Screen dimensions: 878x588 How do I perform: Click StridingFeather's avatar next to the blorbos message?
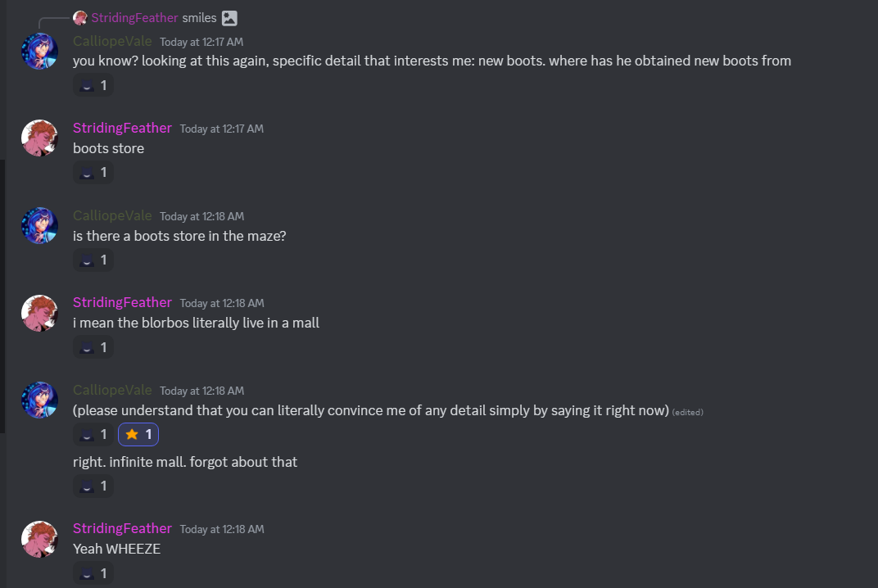[x=39, y=313]
